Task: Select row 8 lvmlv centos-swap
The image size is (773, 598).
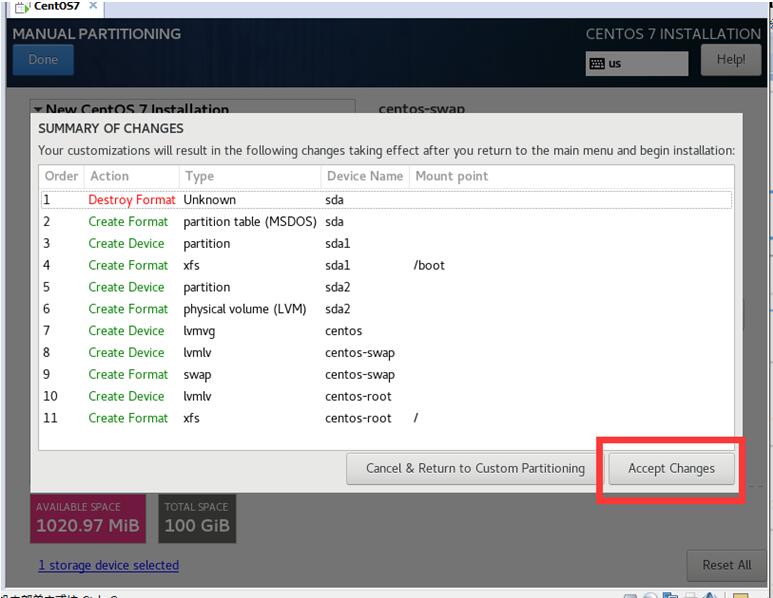Action: 386,352
